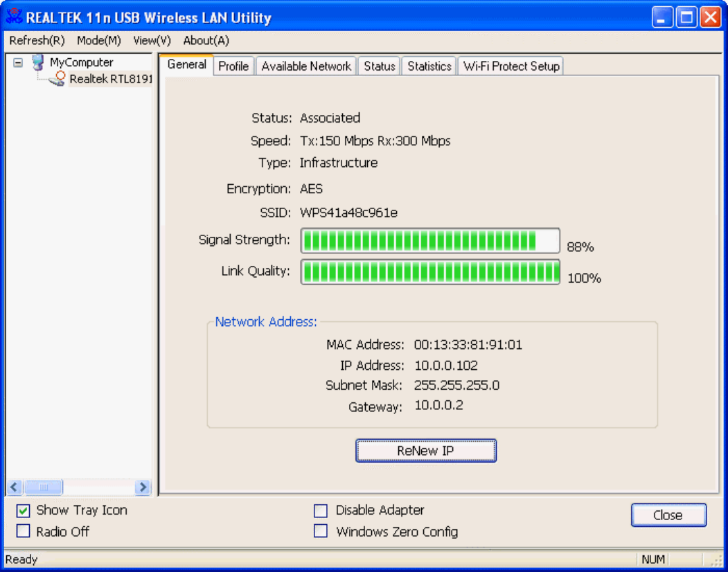Click the 88% signal strength value
728x572 pixels.
coord(580,247)
